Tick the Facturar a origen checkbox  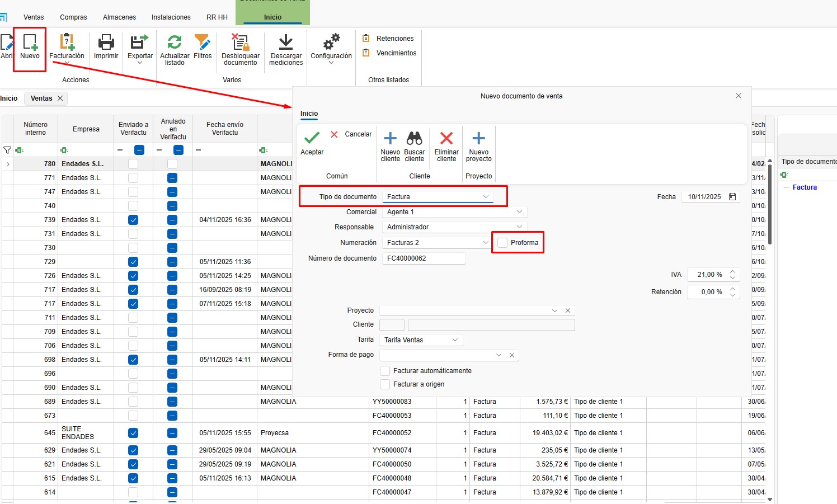[x=385, y=384]
